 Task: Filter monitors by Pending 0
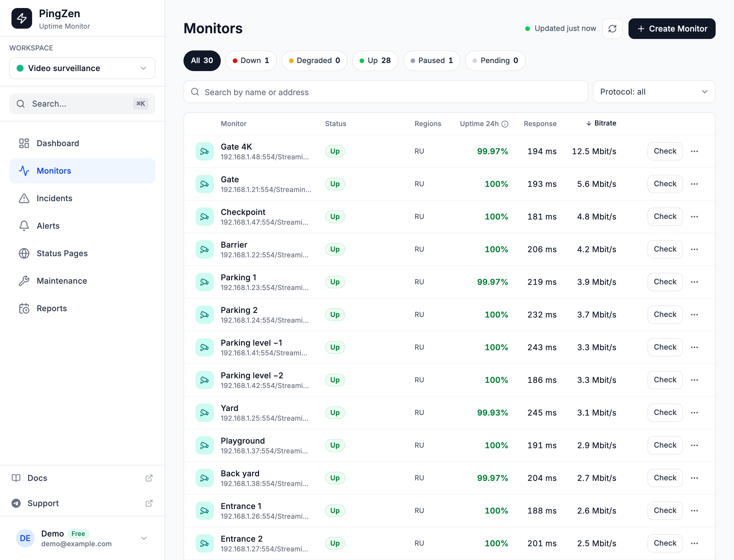[495, 61]
